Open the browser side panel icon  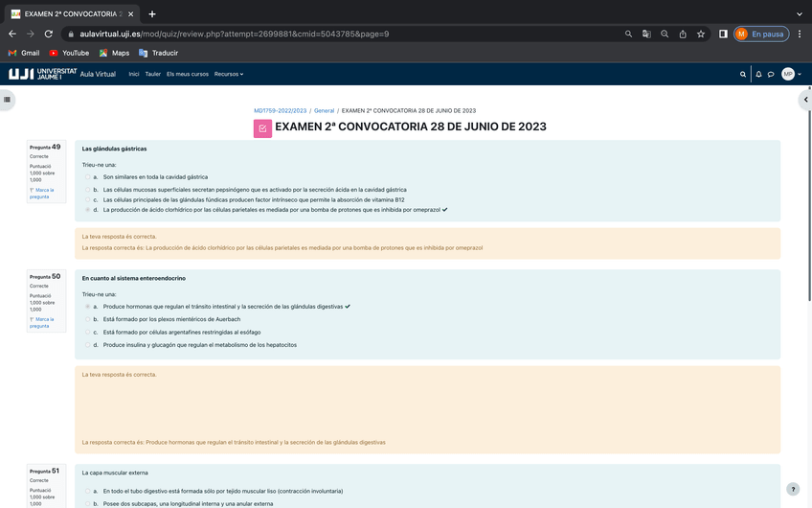pyautogui.click(x=723, y=34)
